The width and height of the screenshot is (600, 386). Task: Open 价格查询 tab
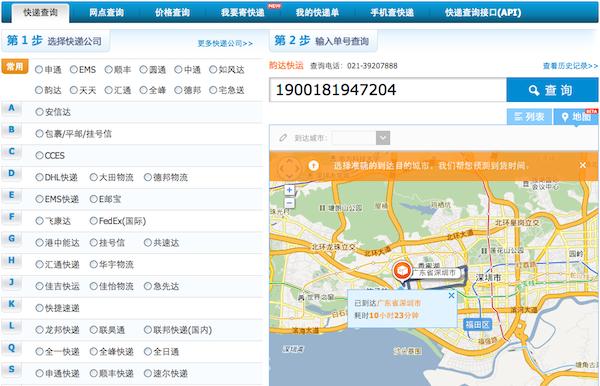[x=172, y=13]
